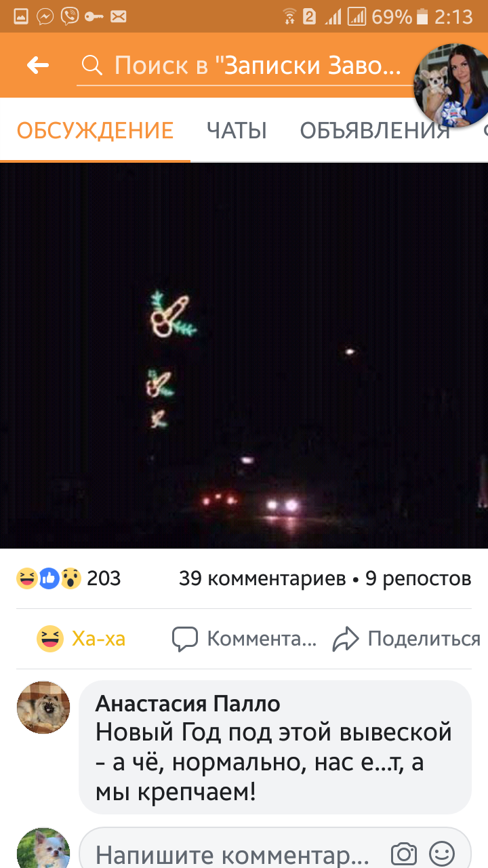Switch to the ЧАТЫ tab

[237, 130]
